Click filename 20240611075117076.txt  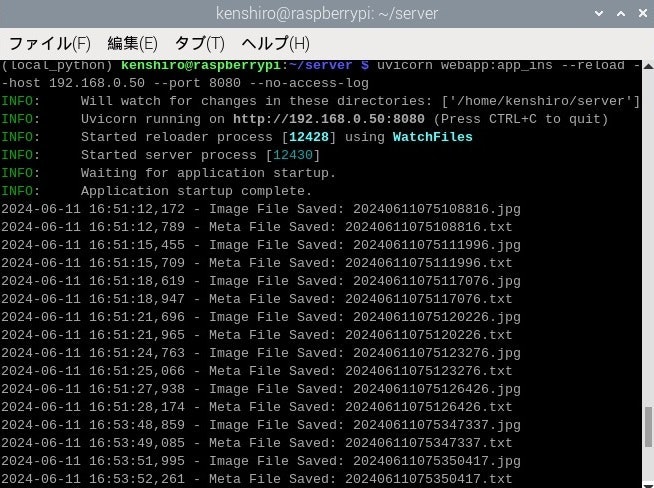[x=428, y=299]
